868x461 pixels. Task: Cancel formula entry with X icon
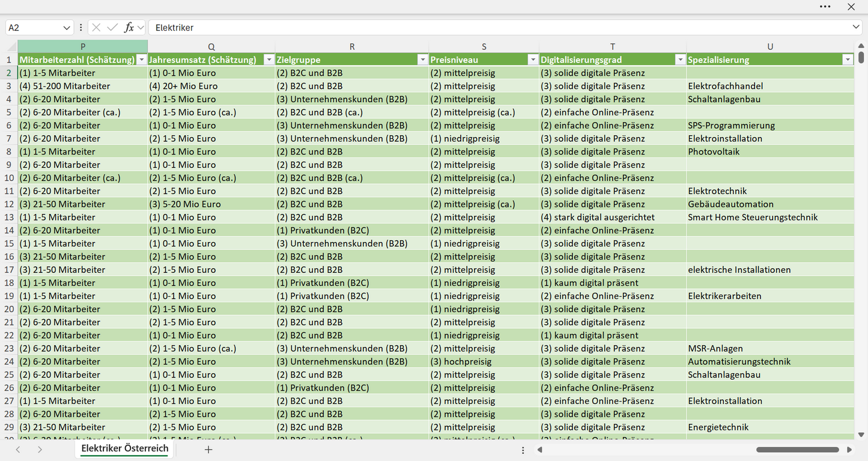pyautogui.click(x=96, y=28)
